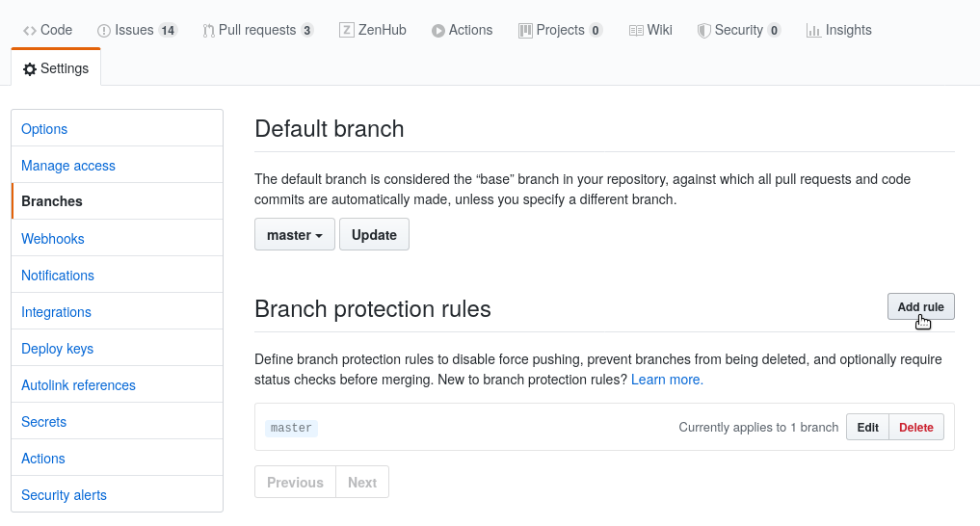Open Deploy keys settings page
This screenshot has height=526, width=980.
pos(117,348)
